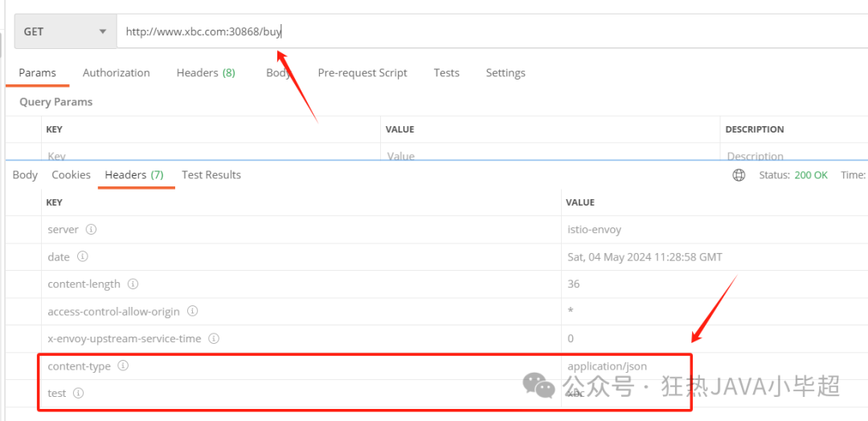
Task: Click the query param Value input cell
Action: click(x=551, y=153)
